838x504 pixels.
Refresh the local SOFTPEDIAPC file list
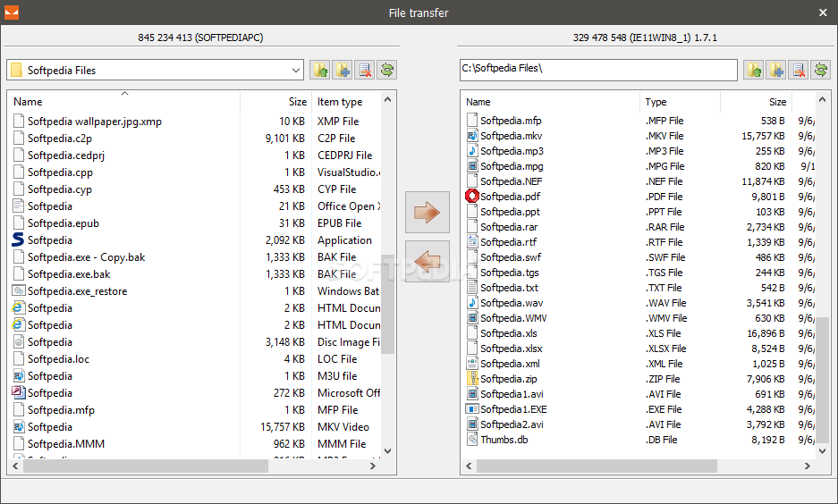click(387, 70)
